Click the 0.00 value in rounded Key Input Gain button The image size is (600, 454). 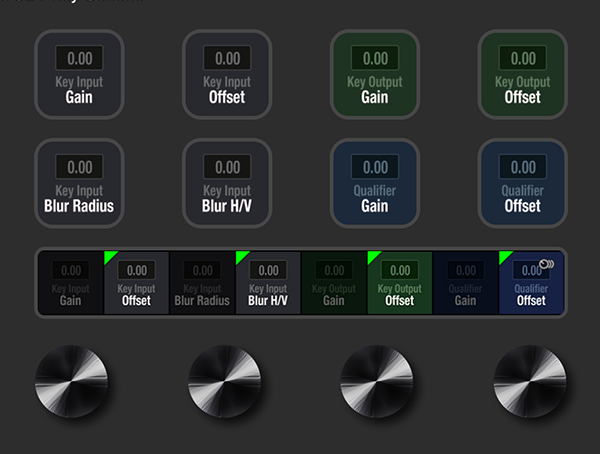pyautogui.click(x=80, y=58)
